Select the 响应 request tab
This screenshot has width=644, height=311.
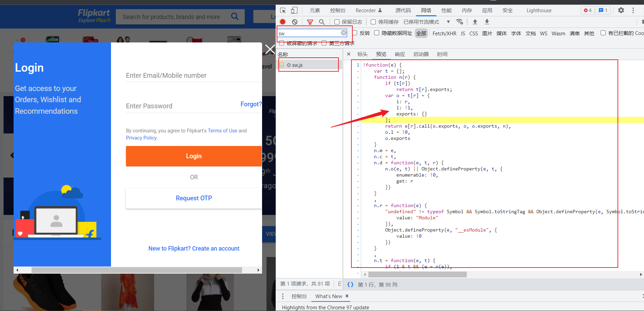400,54
